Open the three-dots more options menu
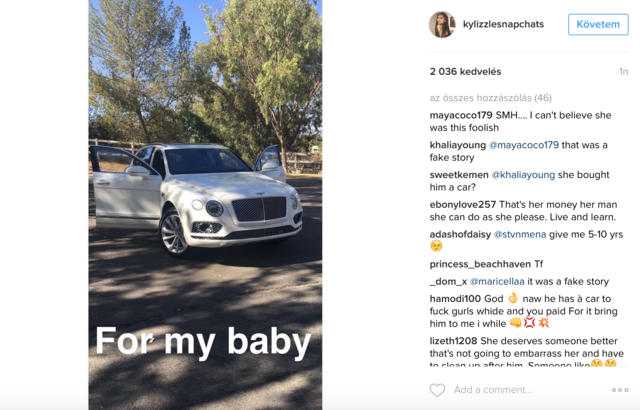 (620, 390)
